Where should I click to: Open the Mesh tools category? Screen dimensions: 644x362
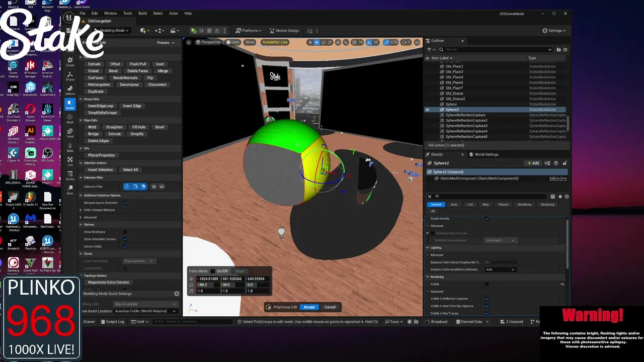(70, 119)
